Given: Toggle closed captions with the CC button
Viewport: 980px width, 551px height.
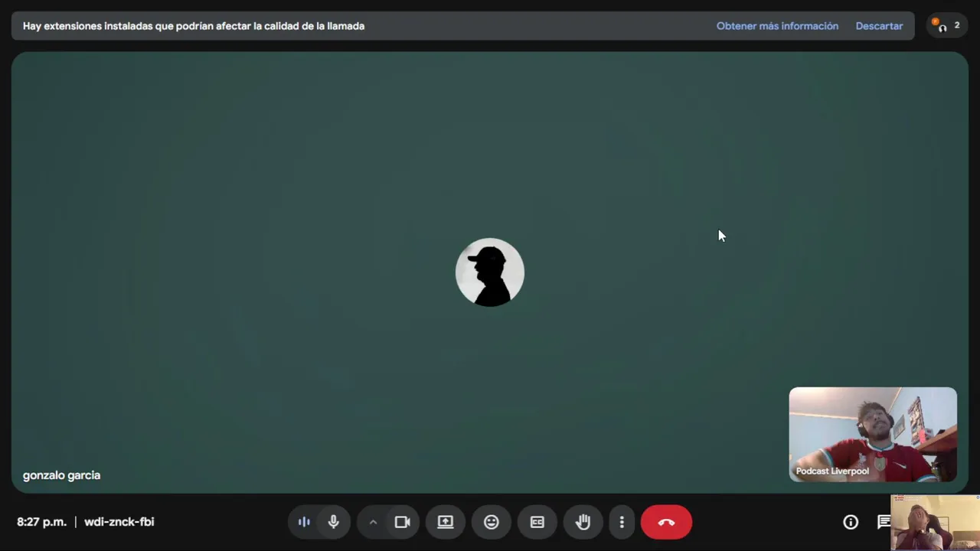Looking at the screenshot, I should [537, 522].
